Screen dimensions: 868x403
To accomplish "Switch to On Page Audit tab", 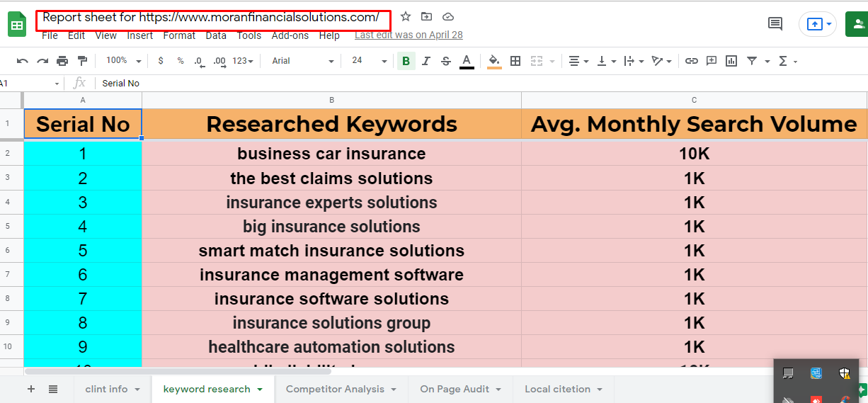I will tap(461, 389).
